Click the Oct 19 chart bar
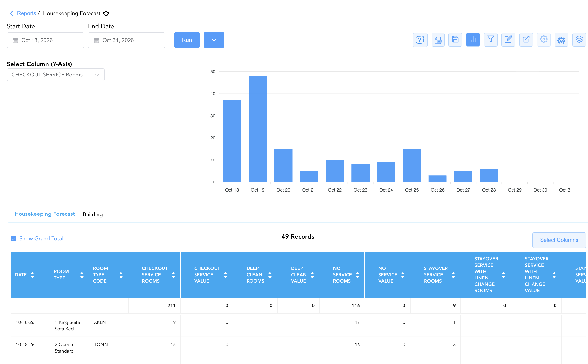588x364 pixels. point(258,129)
